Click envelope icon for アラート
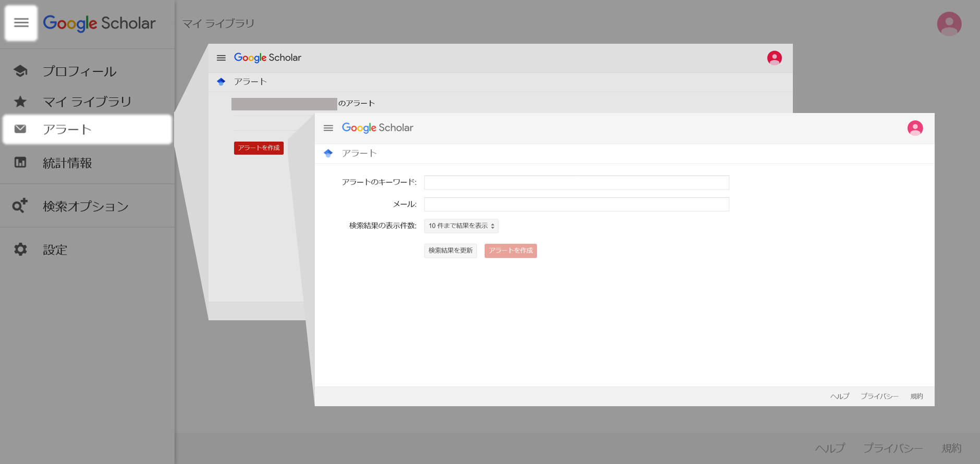This screenshot has height=464, width=980. 20,129
